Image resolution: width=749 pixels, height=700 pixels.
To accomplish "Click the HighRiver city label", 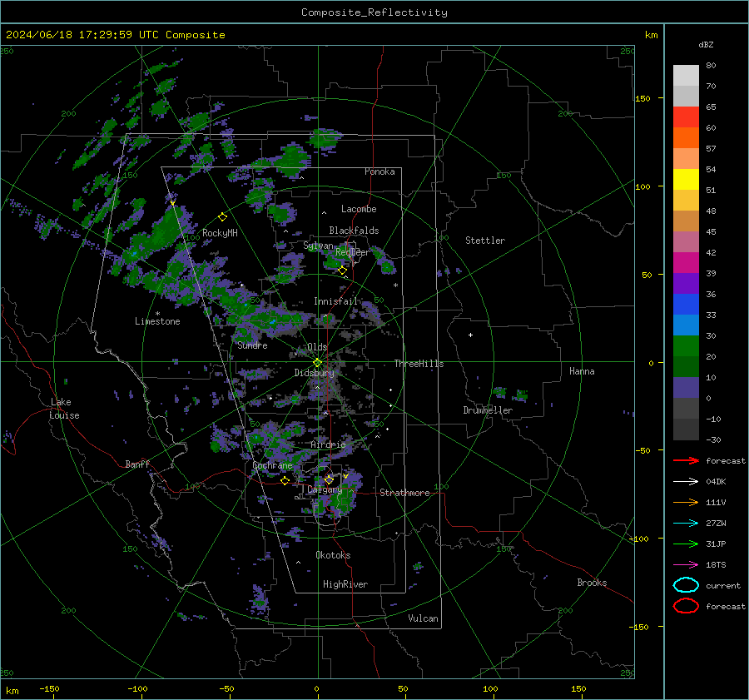I will (345, 584).
